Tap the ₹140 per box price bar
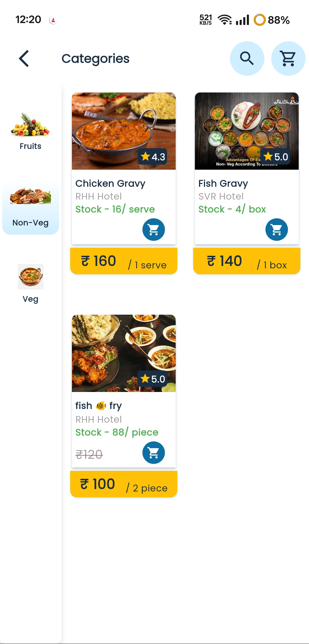The width and height of the screenshot is (309, 644). [247, 261]
